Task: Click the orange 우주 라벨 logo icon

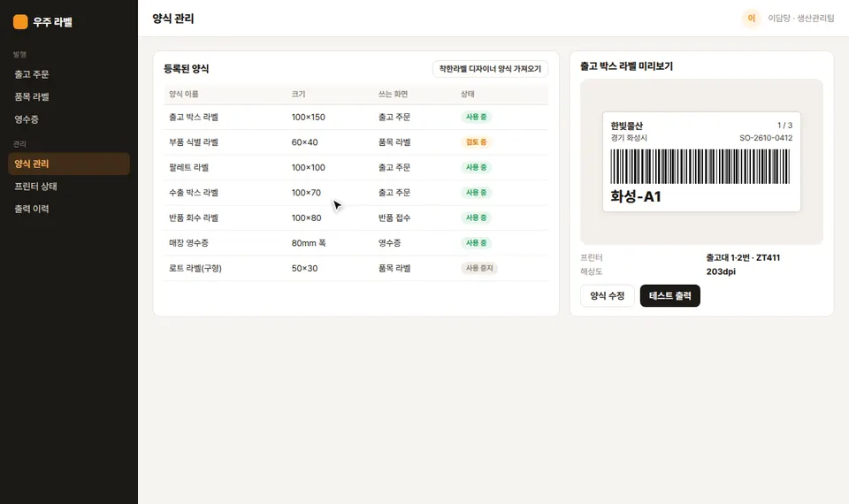Action: (20, 21)
